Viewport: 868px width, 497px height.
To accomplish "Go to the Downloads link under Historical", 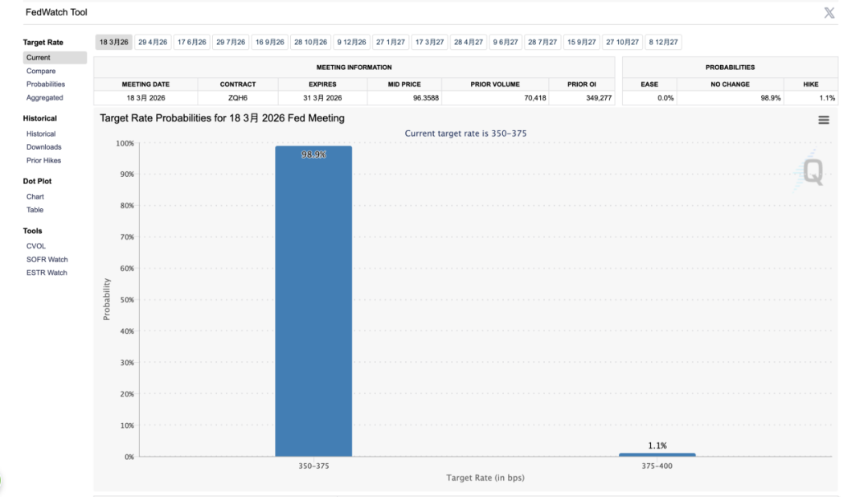I will [x=43, y=147].
